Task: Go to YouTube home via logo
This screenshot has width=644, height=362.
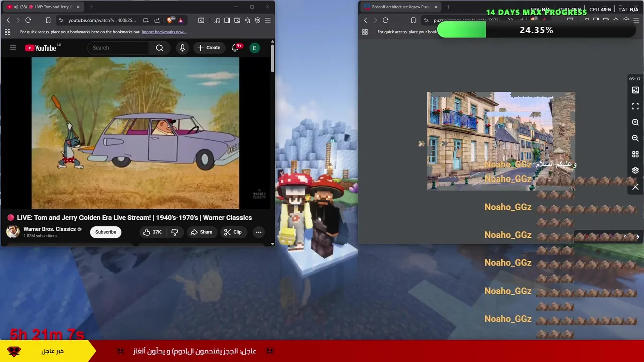Action: coord(40,48)
